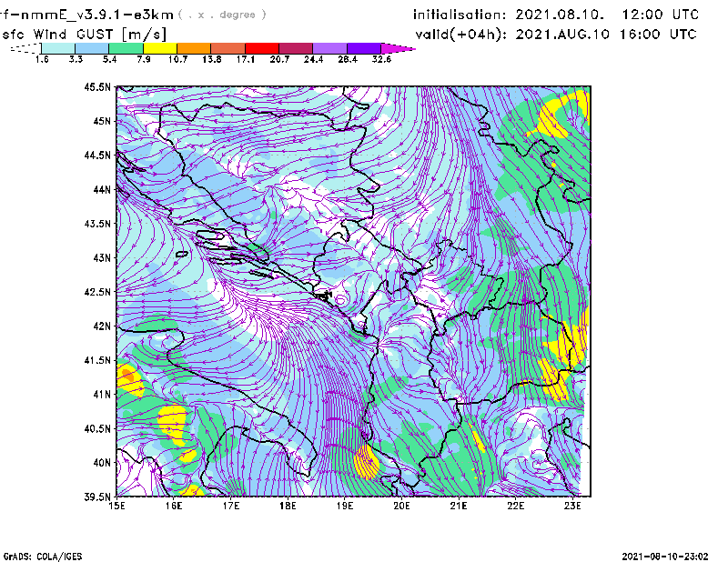The width and height of the screenshot is (728, 562).
Task: Click the '45N' latitude label
Action: 102,121
